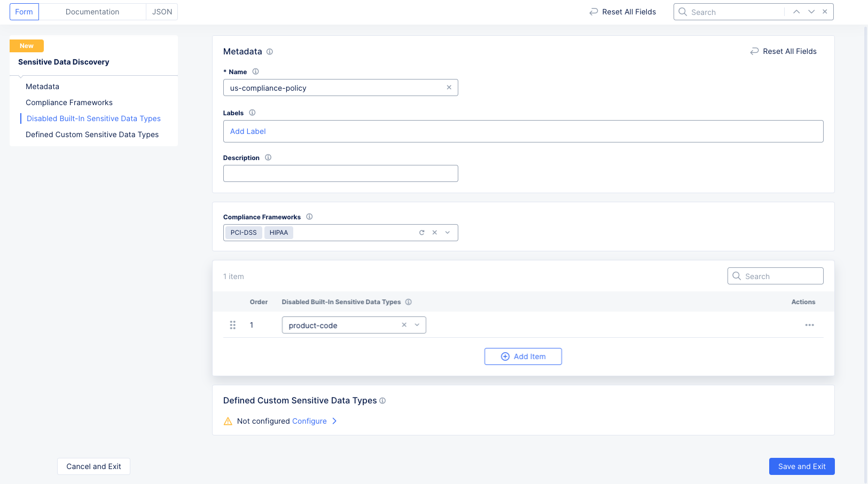Click Add Label in the Labels field
868x484 pixels.
[247, 131]
